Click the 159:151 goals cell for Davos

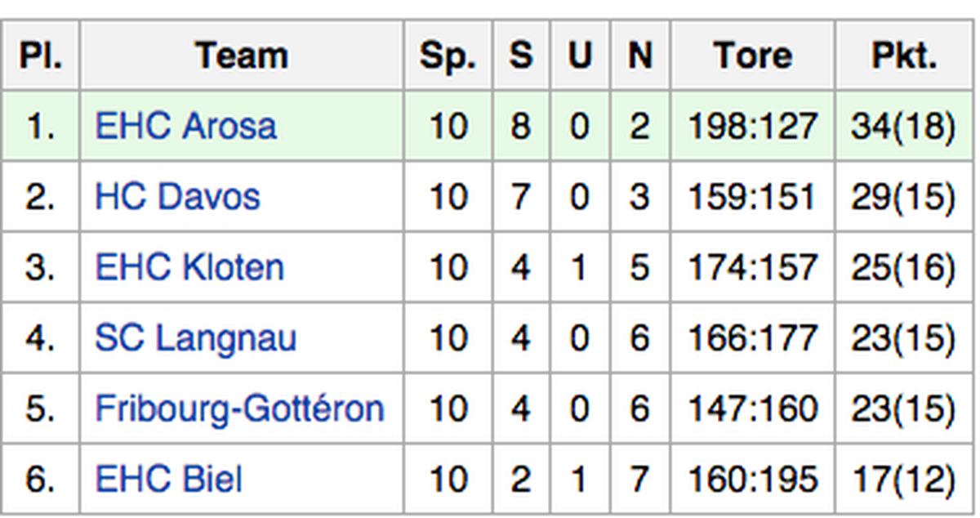pos(753,197)
